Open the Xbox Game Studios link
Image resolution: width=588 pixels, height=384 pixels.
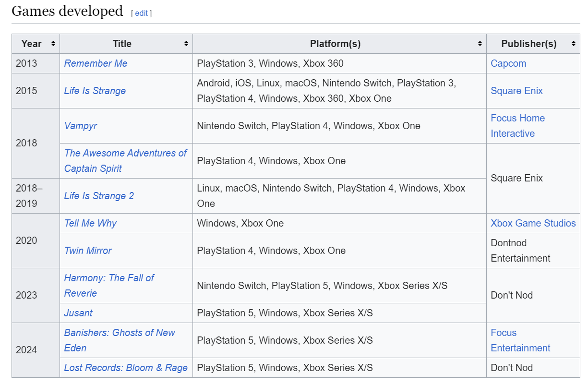[x=533, y=223]
